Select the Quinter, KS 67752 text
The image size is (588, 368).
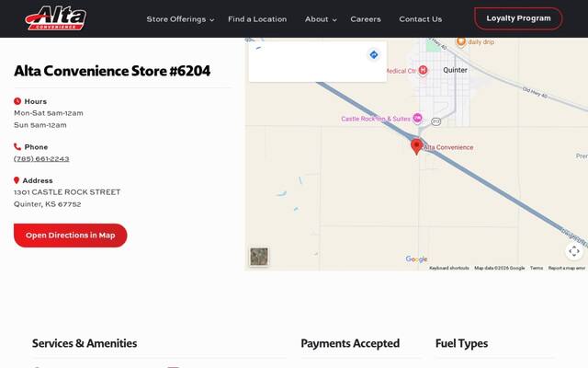pos(47,204)
